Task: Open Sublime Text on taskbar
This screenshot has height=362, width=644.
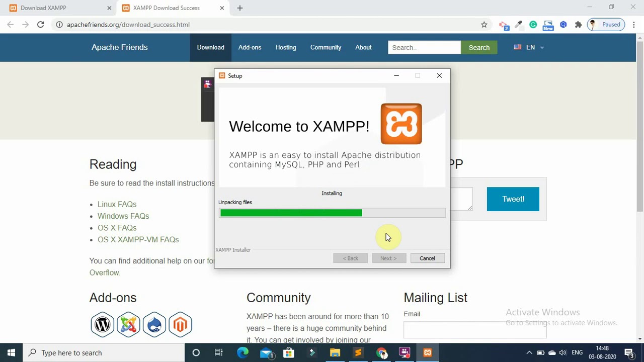Action: click(x=358, y=353)
